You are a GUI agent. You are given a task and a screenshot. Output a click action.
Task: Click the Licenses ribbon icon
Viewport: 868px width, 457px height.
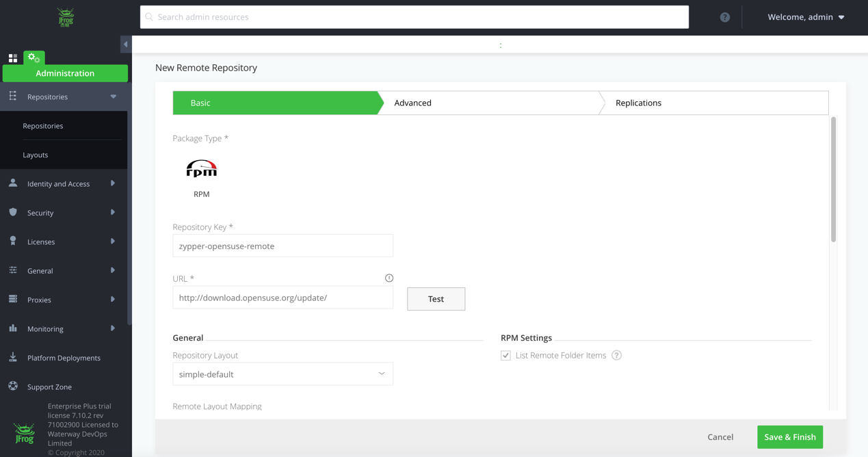(x=13, y=241)
